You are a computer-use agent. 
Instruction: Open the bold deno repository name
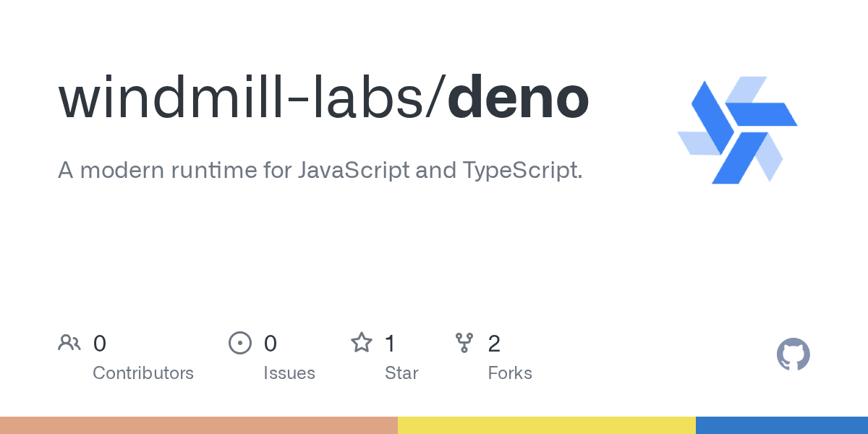click(x=518, y=99)
